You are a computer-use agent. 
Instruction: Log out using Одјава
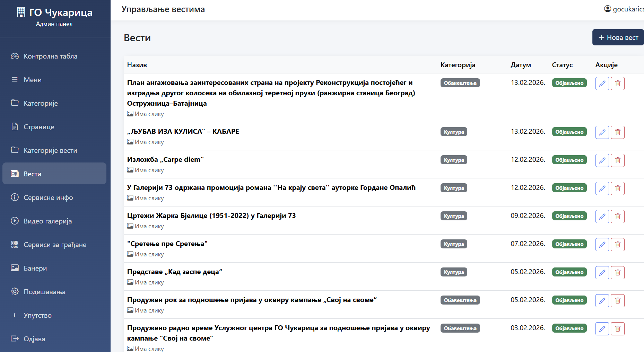(x=34, y=339)
